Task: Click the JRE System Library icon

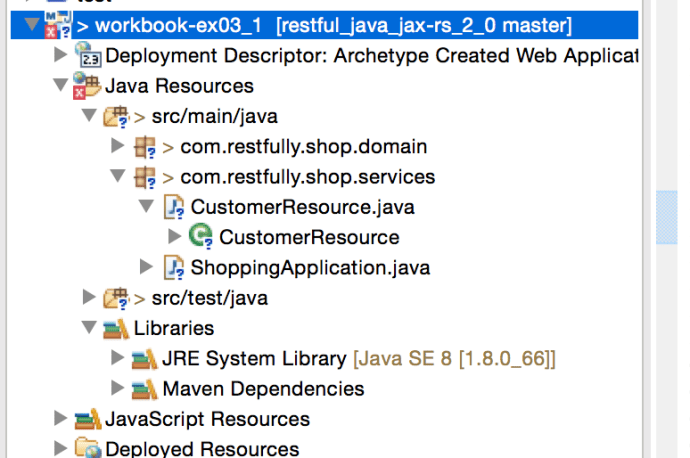Action: [x=145, y=358]
